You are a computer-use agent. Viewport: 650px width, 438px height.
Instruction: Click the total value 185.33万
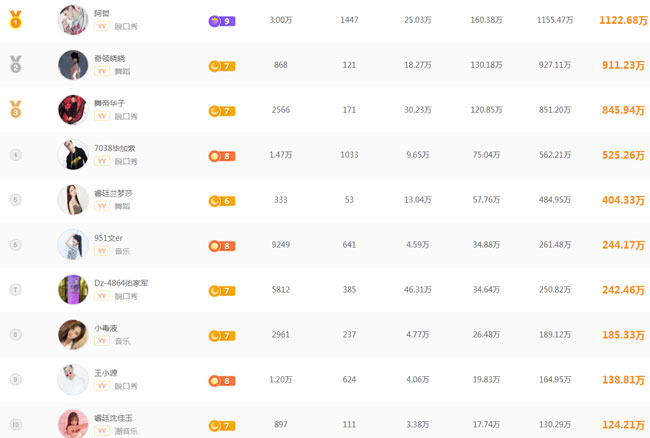coord(623,335)
